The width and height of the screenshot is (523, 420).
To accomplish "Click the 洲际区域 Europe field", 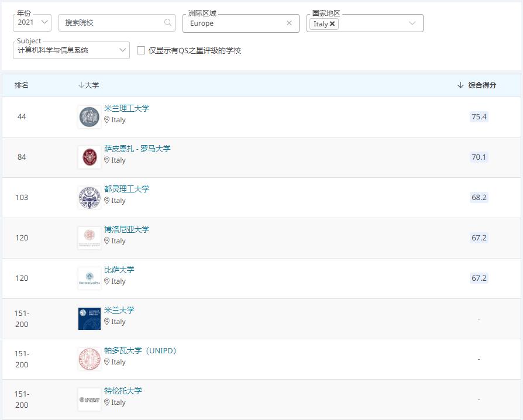I will [x=241, y=23].
